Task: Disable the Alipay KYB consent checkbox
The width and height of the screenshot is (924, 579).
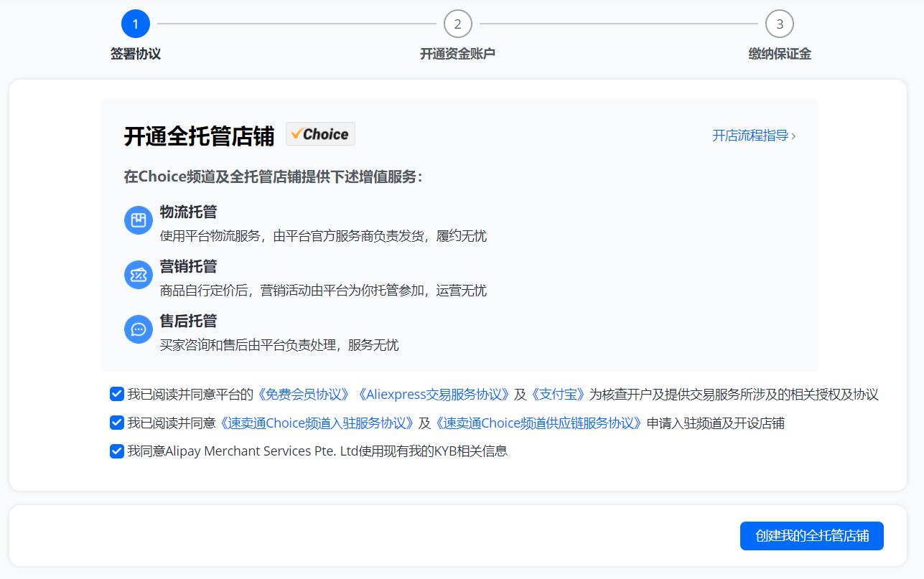Action: pos(116,452)
